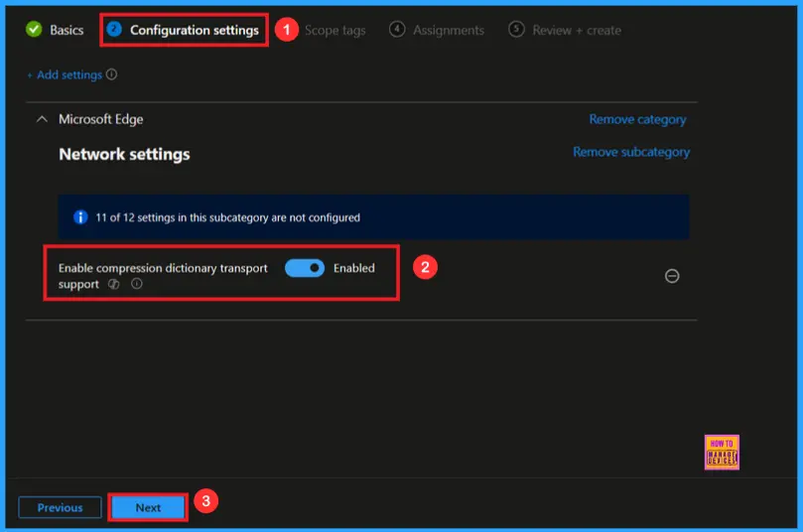803x532 pixels.
Task: Go to the Scope tags step
Action: 335,30
